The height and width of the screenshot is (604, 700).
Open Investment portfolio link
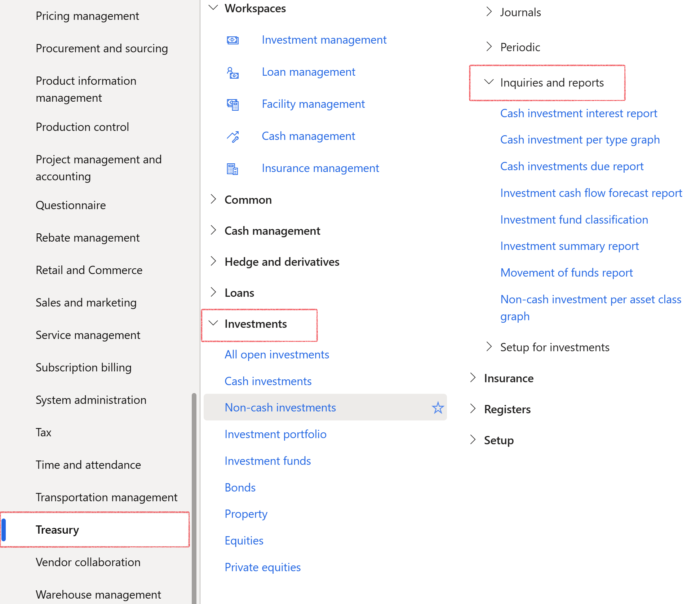click(275, 434)
